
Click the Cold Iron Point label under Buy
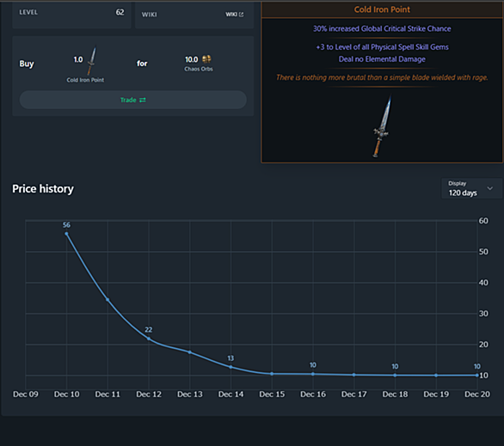click(85, 80)
